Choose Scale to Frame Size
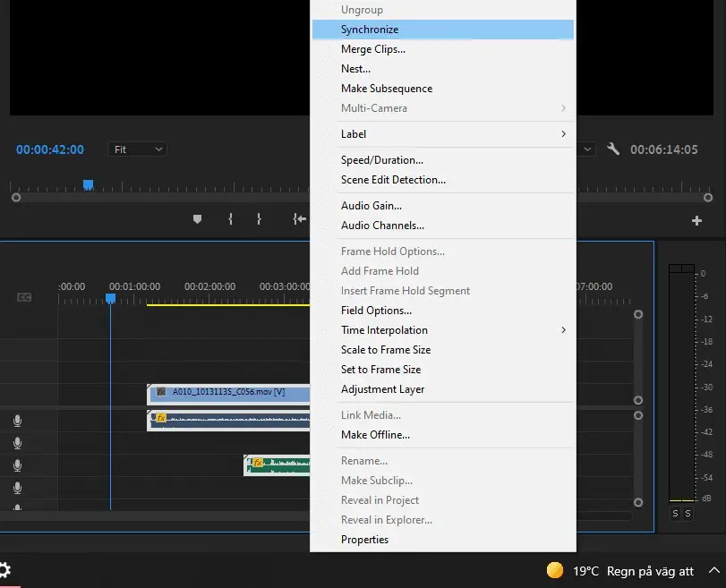Viewport: 726px width, 588px height. tap(443, 350)
